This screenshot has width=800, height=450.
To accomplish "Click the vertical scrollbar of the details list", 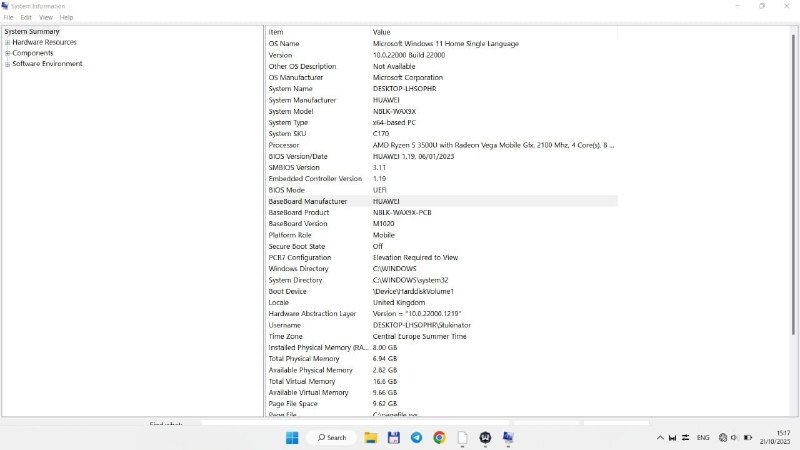I will [793, 184].
